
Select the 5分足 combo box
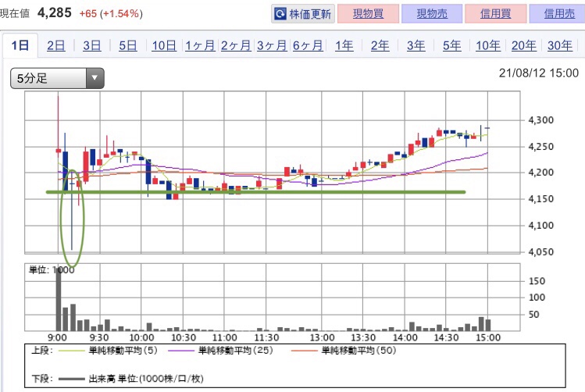pos(57,78)
